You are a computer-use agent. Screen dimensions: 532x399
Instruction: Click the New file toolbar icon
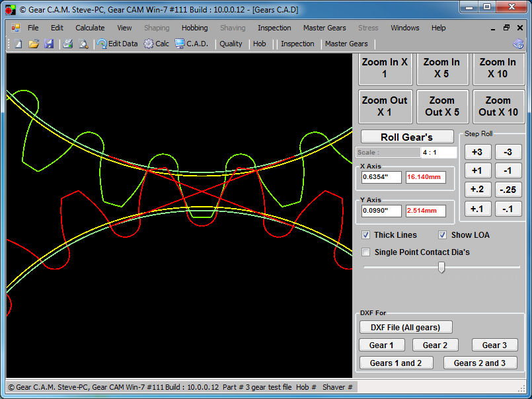[19, 44]
